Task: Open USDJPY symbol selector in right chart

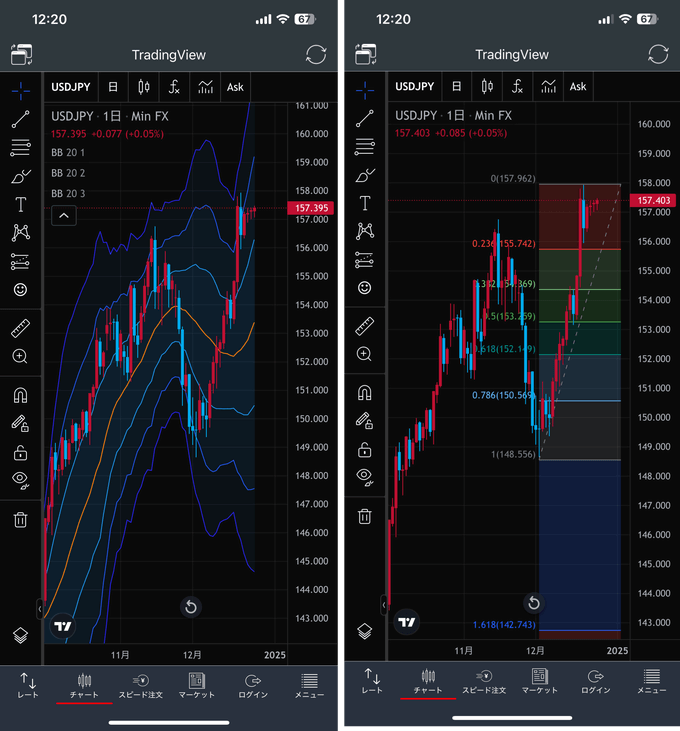Action: (x=415, y=86)
